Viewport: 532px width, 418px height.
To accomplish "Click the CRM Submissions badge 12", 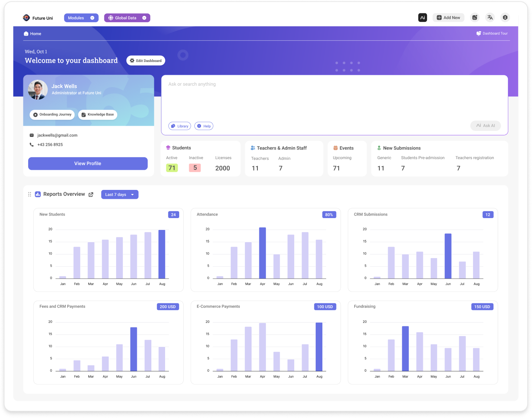I will click(488, 215).
